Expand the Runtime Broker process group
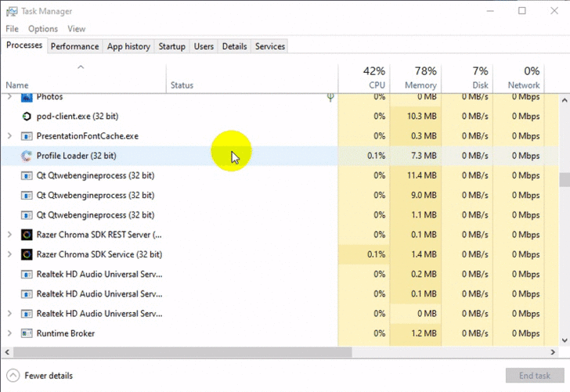The height and width of the screenshot is (392, 570). [x=9, y=333]
